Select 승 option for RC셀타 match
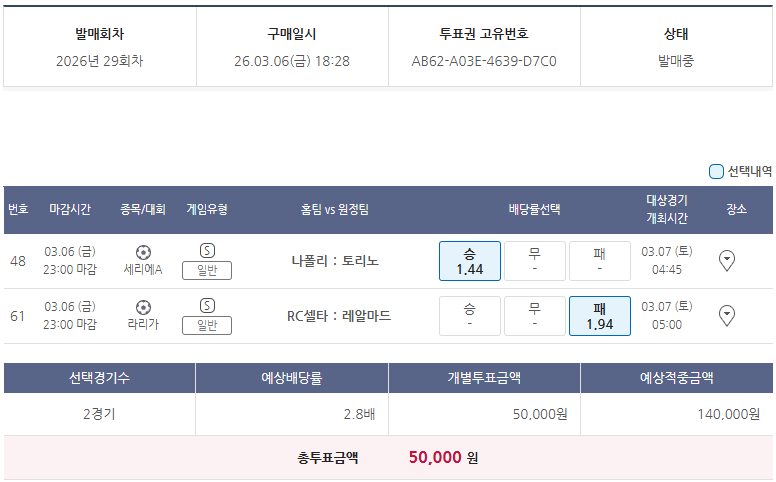The height and width of the screenshot is (482, 776). pyautogui.click(x=470, y=316)
